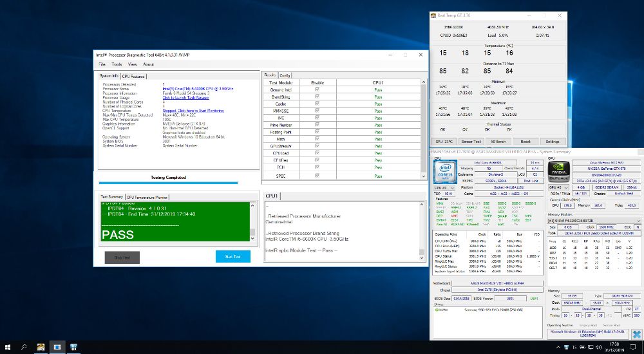Viewport: 644px width, 354px height.
Task: Select the Test Summary tab
Action: 111,197
